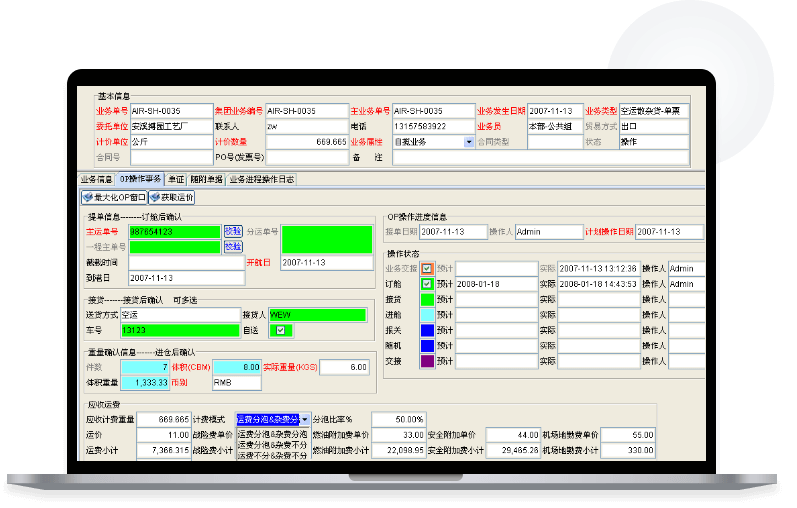The height and width of the screenshot is (508, 797).
Task: Click the 委托单位 input field
Action: click(171, 126)
